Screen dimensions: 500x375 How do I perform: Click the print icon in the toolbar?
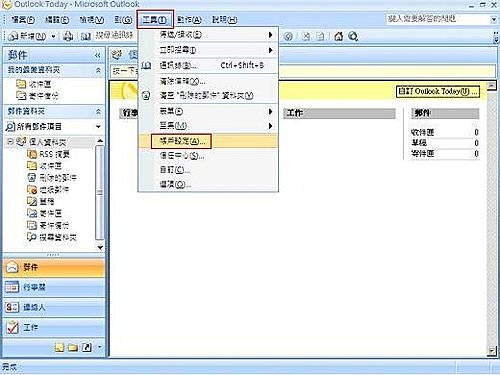tap(68, 36)
